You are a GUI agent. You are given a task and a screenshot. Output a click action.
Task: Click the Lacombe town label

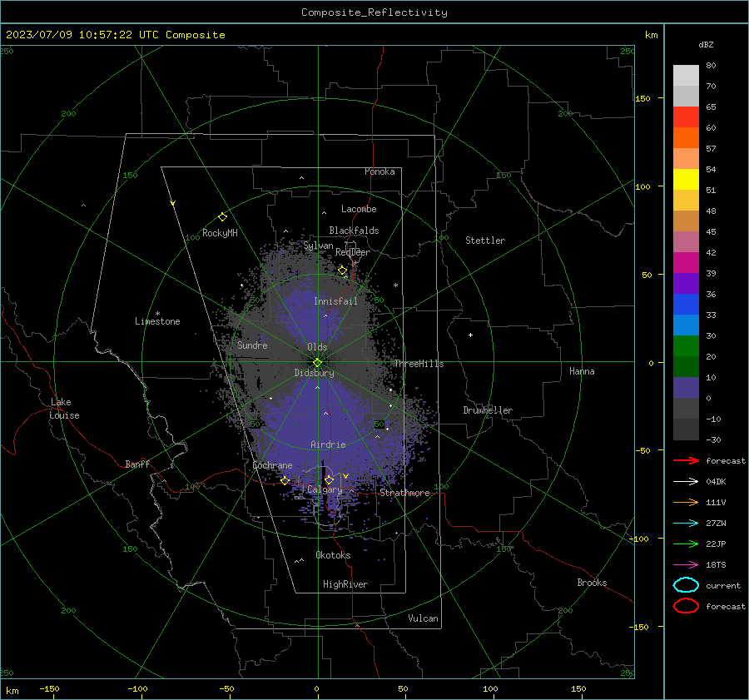click(x=358, y=209)
